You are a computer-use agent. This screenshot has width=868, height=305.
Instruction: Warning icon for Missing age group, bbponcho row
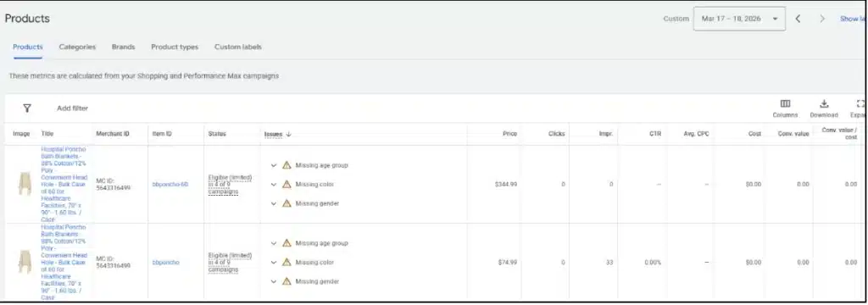coord(287,243)
